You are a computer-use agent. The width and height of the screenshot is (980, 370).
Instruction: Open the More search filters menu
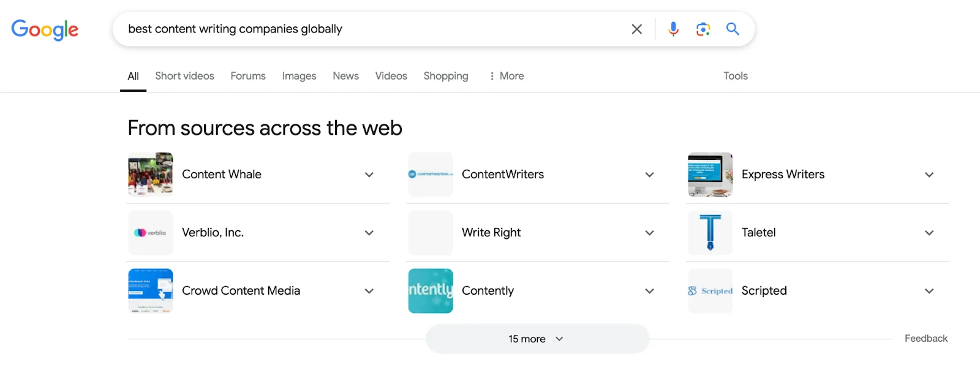[x=506, y=76]
